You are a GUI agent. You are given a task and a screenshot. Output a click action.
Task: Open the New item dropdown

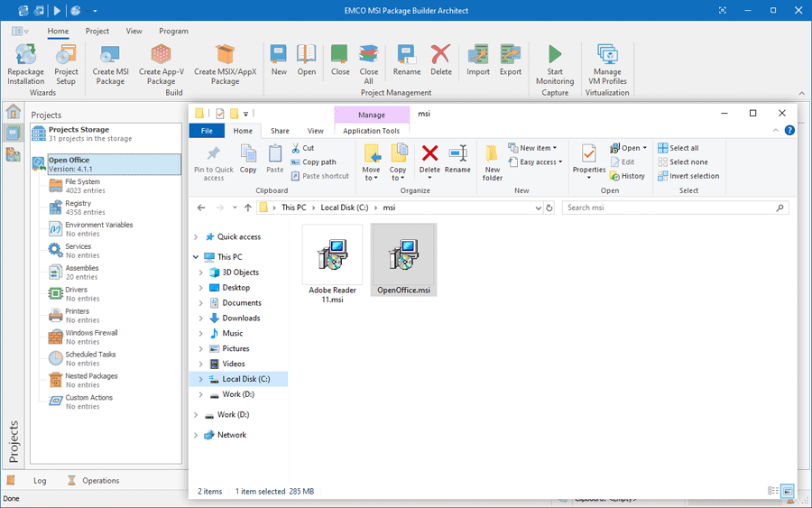533,148
